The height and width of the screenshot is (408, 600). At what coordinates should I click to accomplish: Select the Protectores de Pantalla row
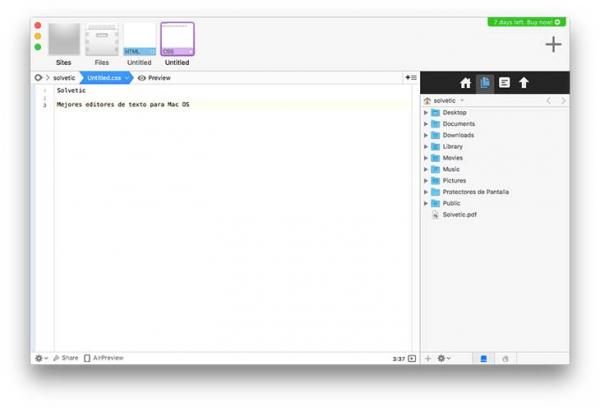coord(495,192)
